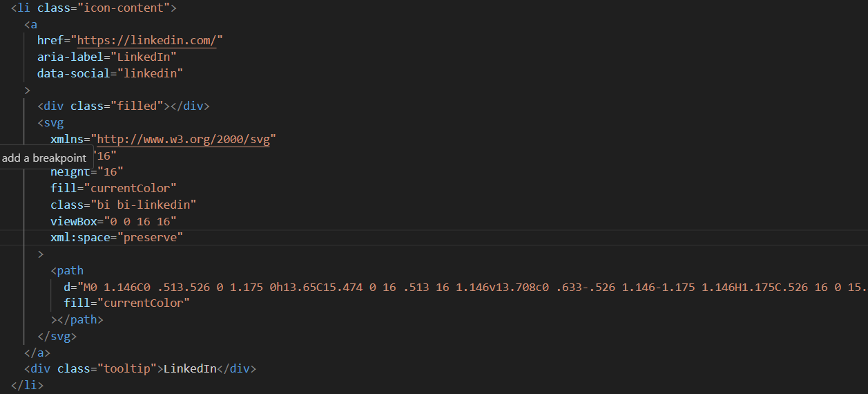Click the path's fill="currentColor" below d attribute

pos(126,303)
